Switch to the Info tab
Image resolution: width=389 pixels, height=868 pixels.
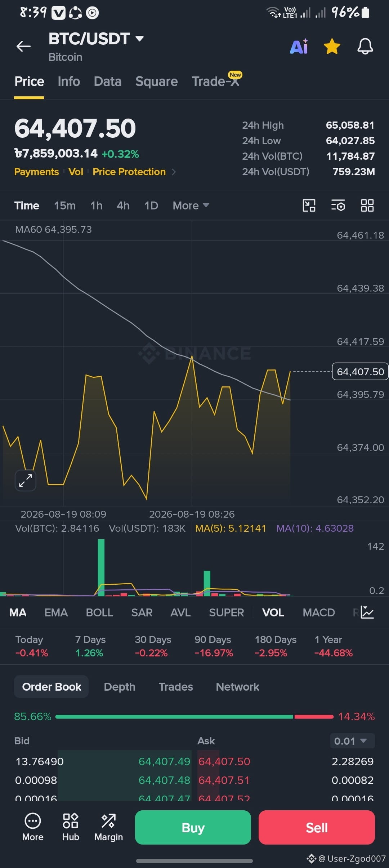pyautogui.click(x=69, y=81)
